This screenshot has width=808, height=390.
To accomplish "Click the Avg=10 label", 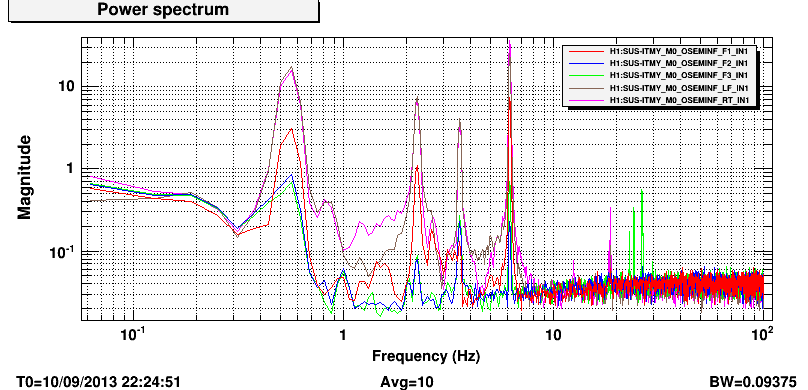I will click(407, 382).
